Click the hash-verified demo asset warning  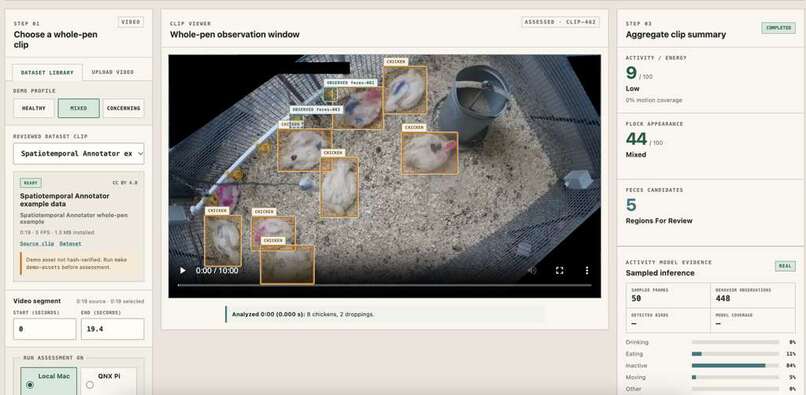79,264
